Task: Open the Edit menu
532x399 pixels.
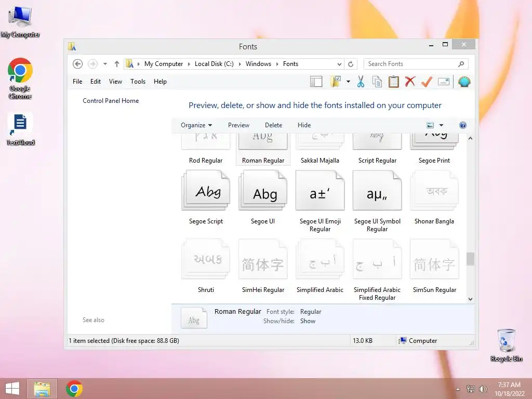Action: pyautogui.click(x=96, y=82)
